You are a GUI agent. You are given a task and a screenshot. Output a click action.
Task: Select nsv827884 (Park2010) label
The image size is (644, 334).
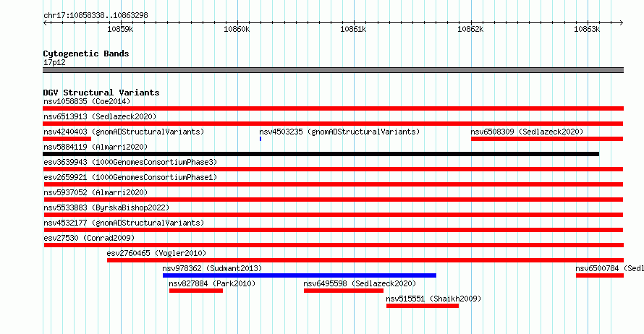[212, 283]
